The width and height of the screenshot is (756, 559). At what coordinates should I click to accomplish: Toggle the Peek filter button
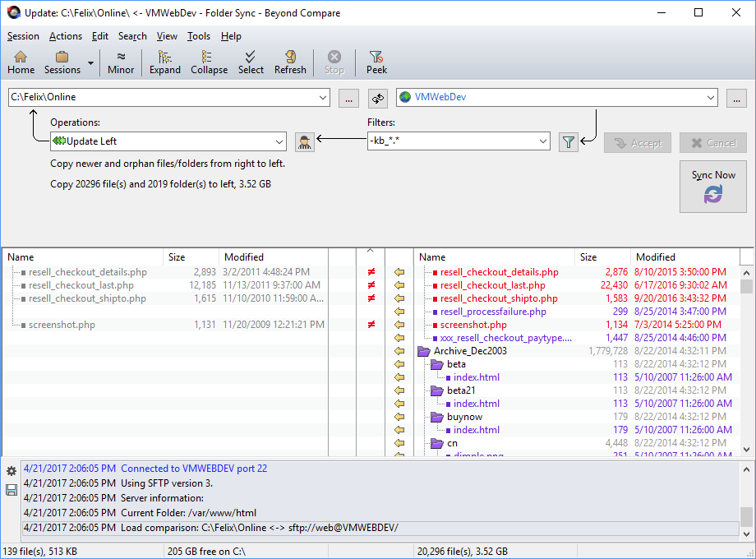point(376,62)
